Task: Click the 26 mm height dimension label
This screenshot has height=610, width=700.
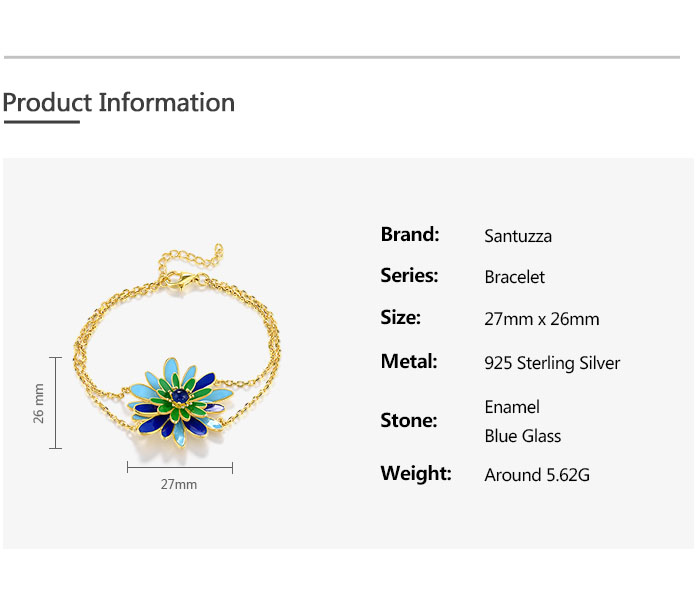Action: tap(39, 402)
